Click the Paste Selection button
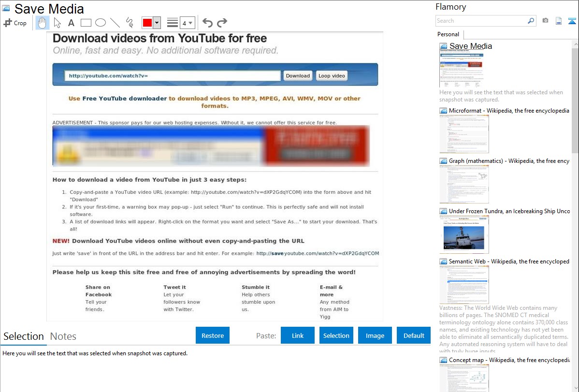 coord(336,335)
